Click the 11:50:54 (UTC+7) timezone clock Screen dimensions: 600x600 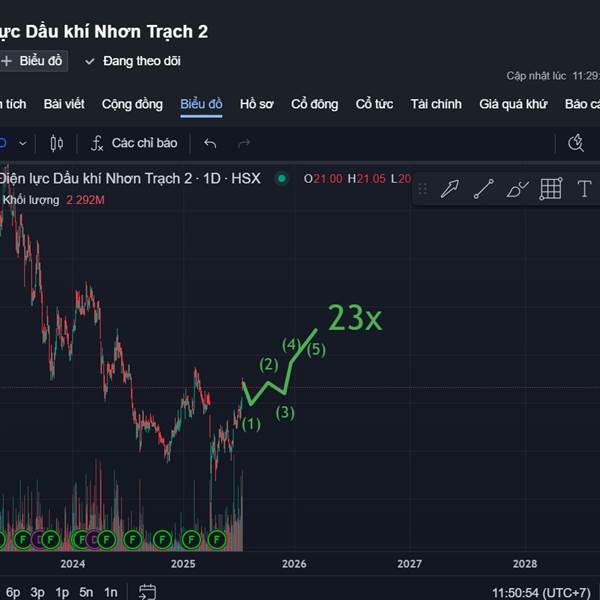(541, 593)
